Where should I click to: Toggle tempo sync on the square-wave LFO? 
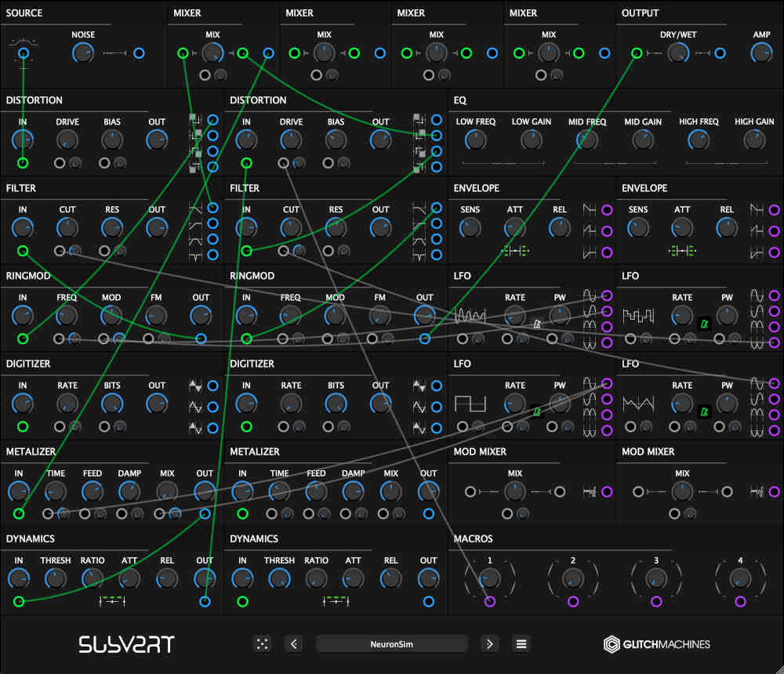tap(537, 411)
